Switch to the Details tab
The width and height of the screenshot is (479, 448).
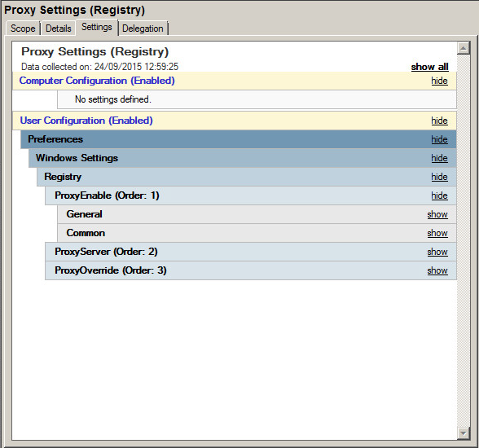[x=59, y=29]
